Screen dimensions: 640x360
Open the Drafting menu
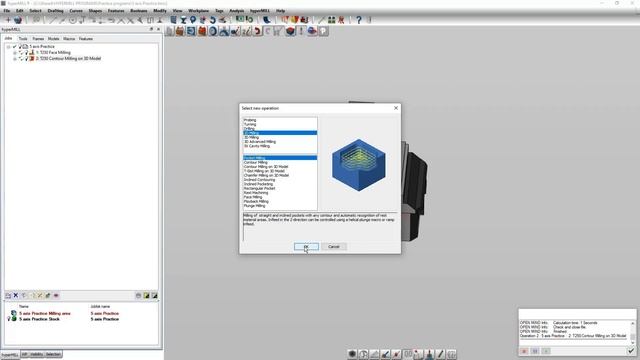[56, 11]
